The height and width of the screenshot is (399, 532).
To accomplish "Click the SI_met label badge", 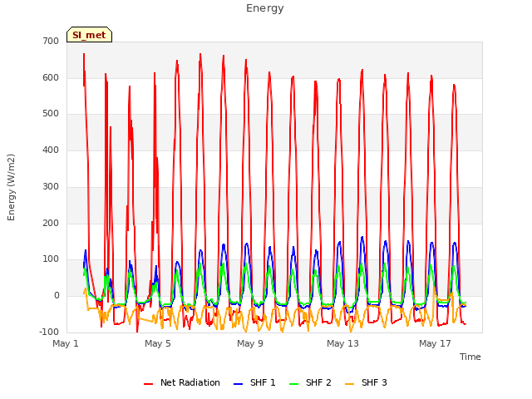I will click(89, 35).
